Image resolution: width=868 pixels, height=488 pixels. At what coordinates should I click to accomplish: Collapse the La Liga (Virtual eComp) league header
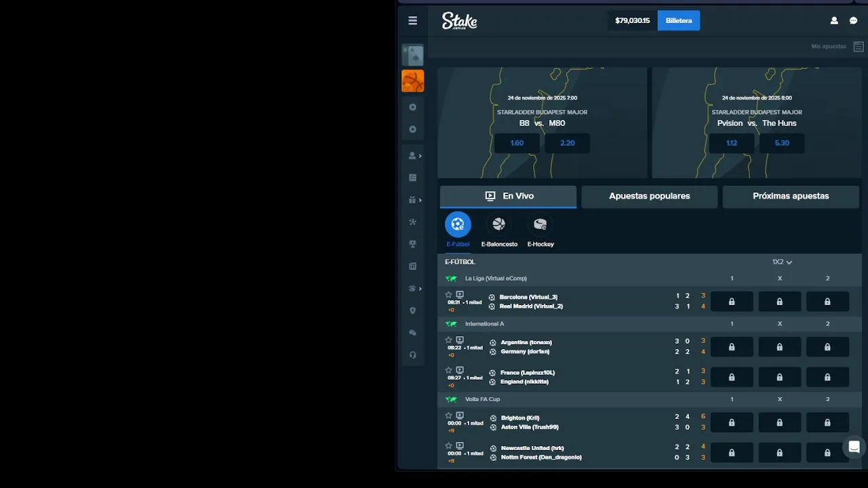(650, 279)
